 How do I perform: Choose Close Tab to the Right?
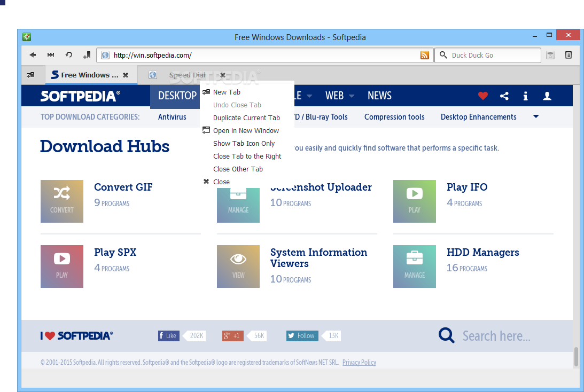pos(247,156)
